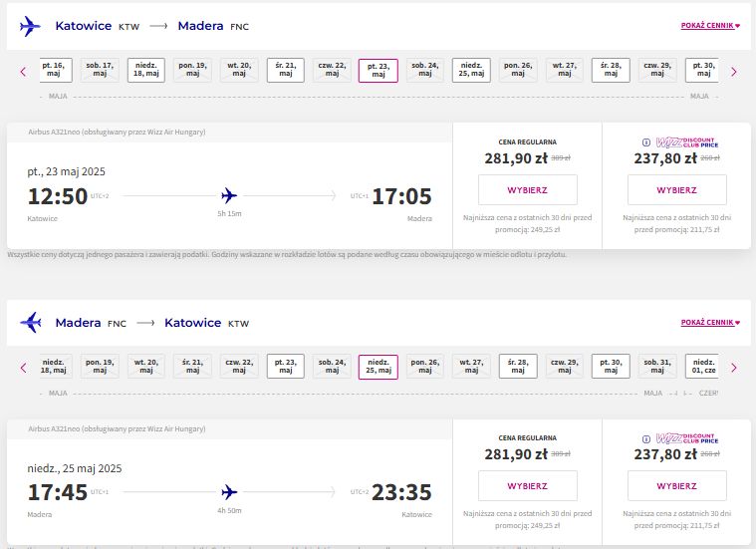This screenshot has width=756, height=549.
Task: Pick return date pt. 23, maj
Action: tap(286, 366)
